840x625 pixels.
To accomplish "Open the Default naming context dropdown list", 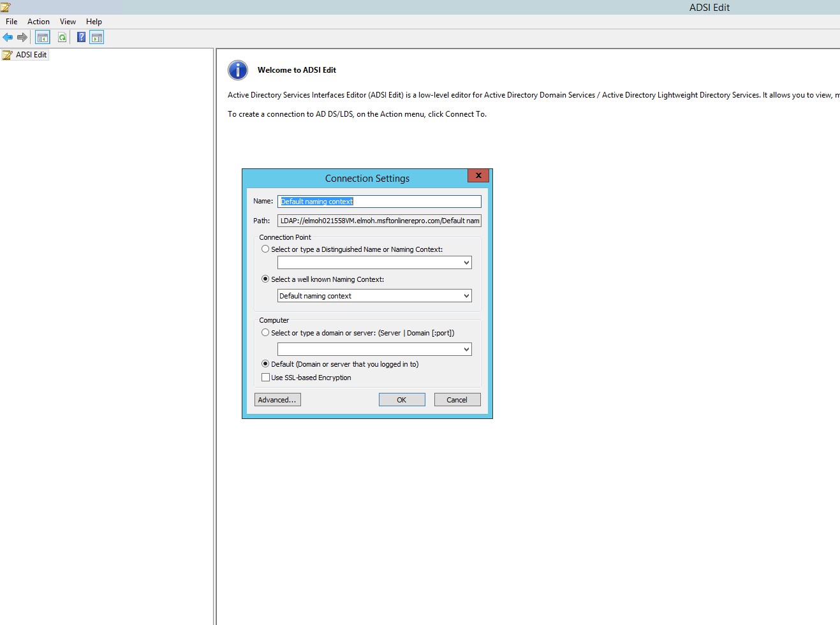I will tap(466, 296).
